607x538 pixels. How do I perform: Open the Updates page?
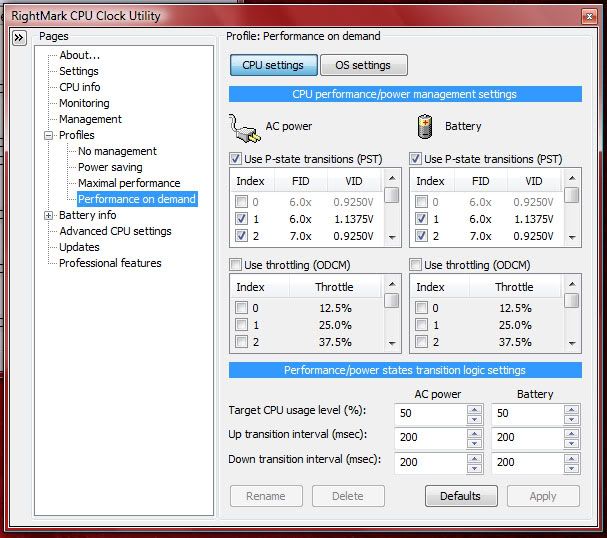pyautogui.click(x=79, y=247)
